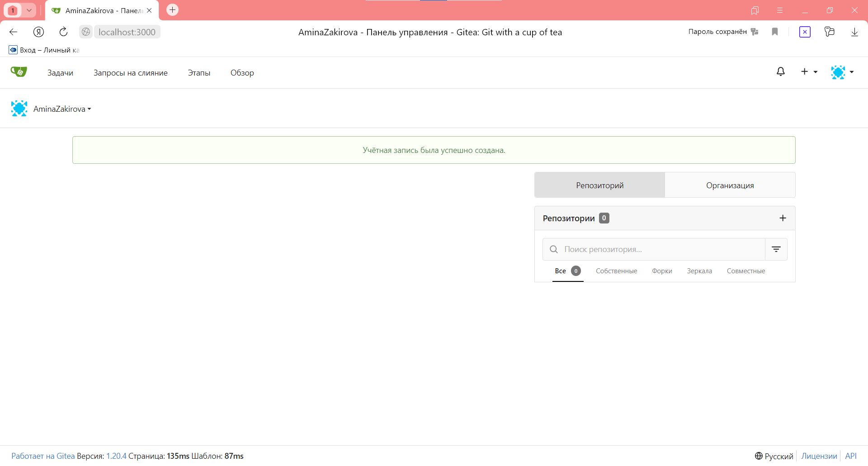
Task: Click the Yandex home icon
Action: click(38, 32)
